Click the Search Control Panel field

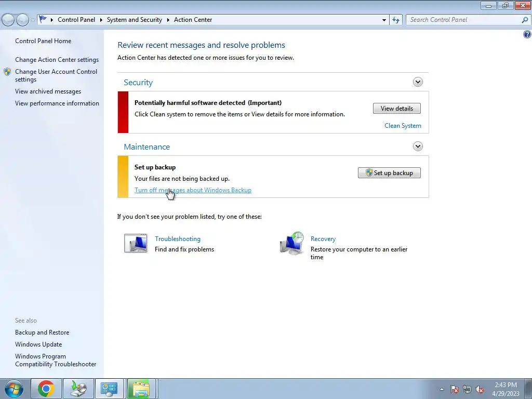463,20
